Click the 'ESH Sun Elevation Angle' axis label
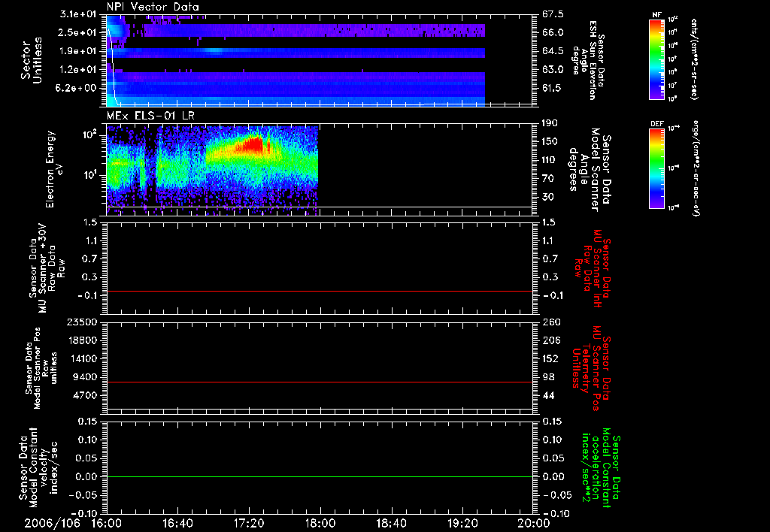Screen dimensions: 770x532 click(x=589, y=60)
